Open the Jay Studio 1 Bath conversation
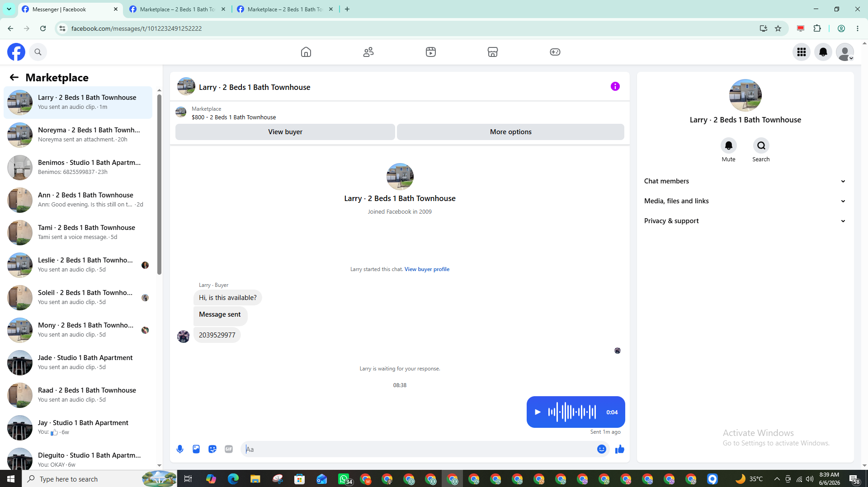Image resolution: width=868 pixels, height=487 pixels. (x=78, y=428)
